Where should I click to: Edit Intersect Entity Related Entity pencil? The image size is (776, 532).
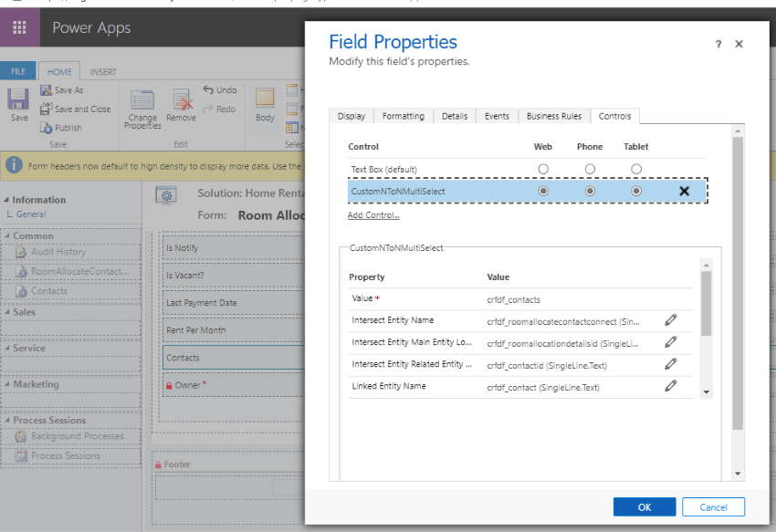pos(671,364)
